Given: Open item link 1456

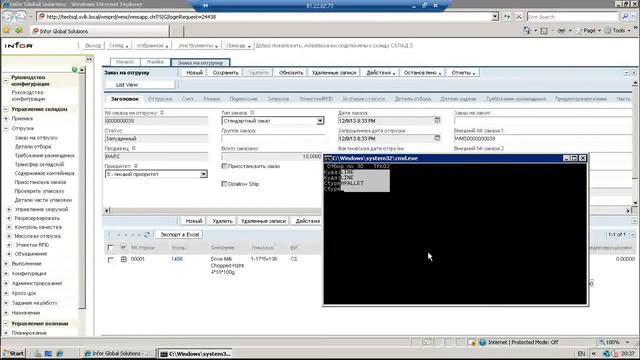Looking at the screenshot, I should pos(177,259).
